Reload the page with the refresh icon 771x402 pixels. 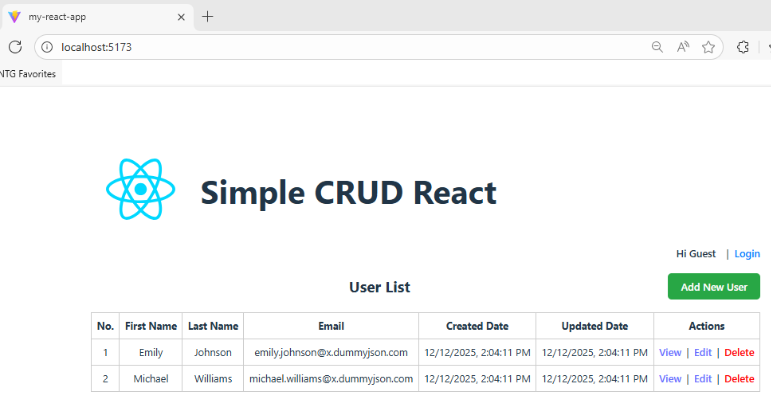point(15,47)
